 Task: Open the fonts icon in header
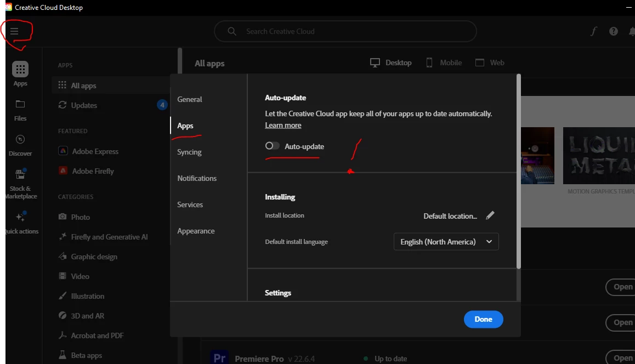[594, 31]
